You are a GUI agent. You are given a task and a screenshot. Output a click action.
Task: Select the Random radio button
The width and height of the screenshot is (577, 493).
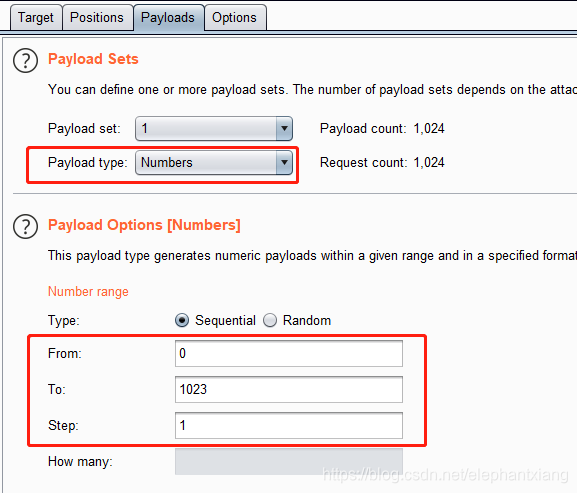point(270,320)
